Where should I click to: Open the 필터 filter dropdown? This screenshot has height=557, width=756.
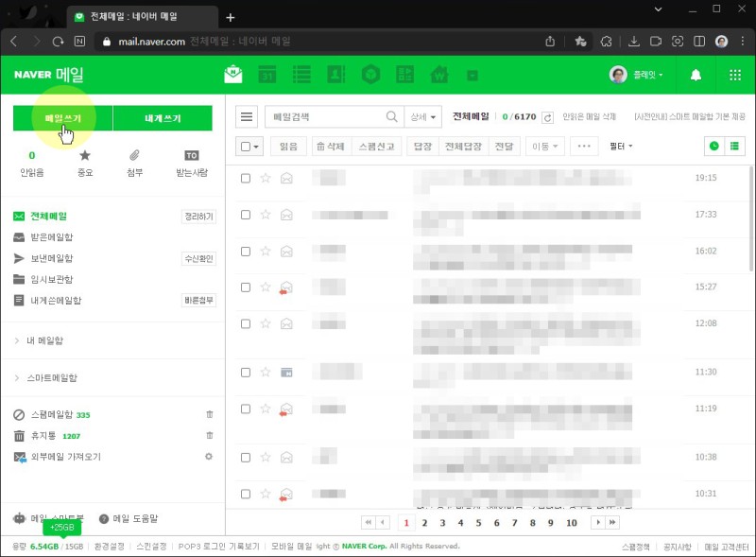tap(621, 147)
